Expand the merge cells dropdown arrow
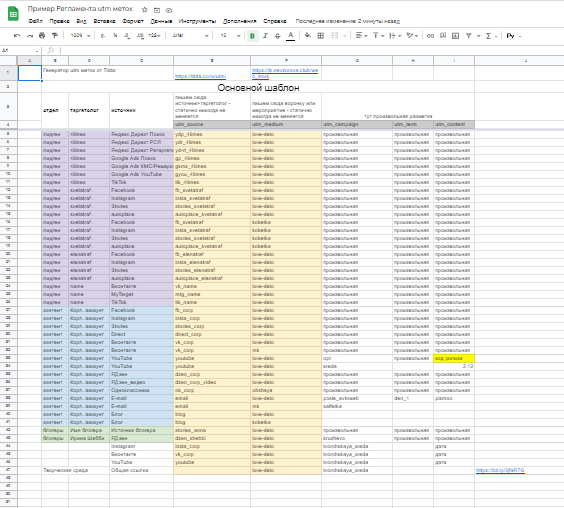Viewport: 564px width, 508px height. click(345, 36)
